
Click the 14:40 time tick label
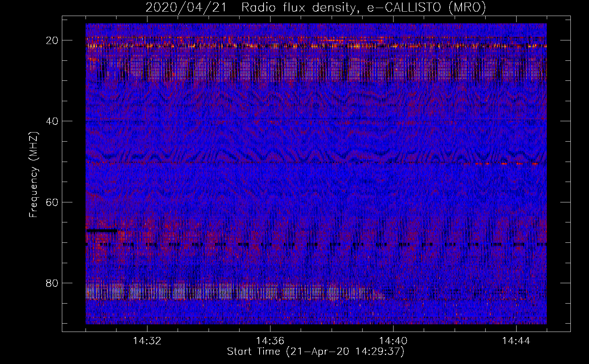(393, 341)
